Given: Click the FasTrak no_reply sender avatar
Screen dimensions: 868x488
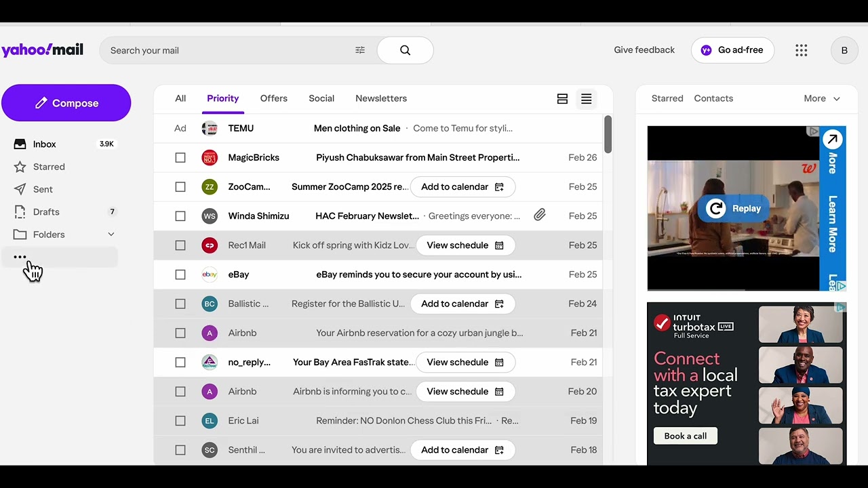Looking at the screenshot, I should [210, 362].
